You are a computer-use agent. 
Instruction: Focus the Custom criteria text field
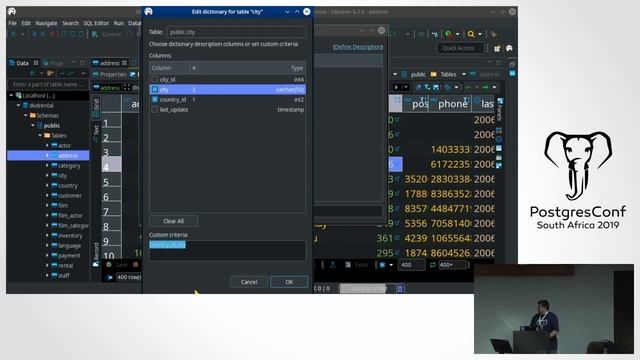[x=227, y=250]
